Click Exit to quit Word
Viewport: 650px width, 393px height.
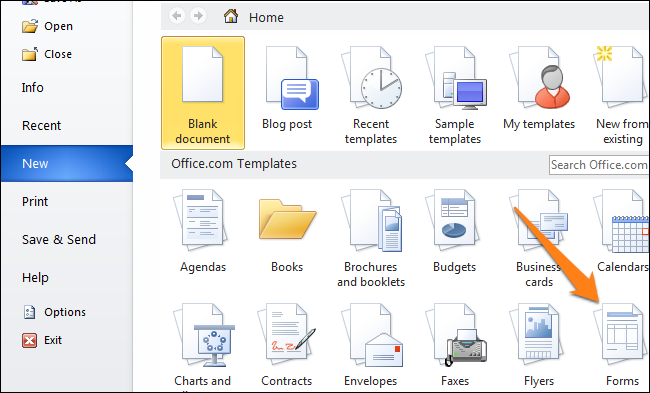[42, 340]
